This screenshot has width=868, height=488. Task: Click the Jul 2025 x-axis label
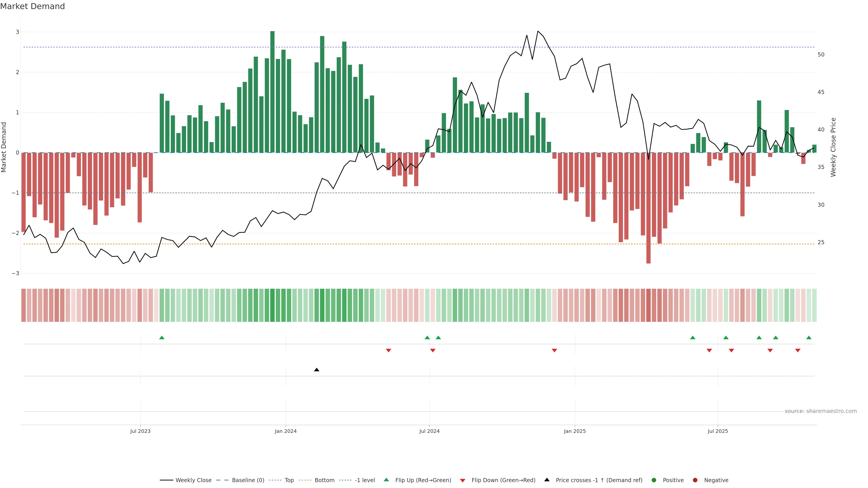tap(717, 431)
